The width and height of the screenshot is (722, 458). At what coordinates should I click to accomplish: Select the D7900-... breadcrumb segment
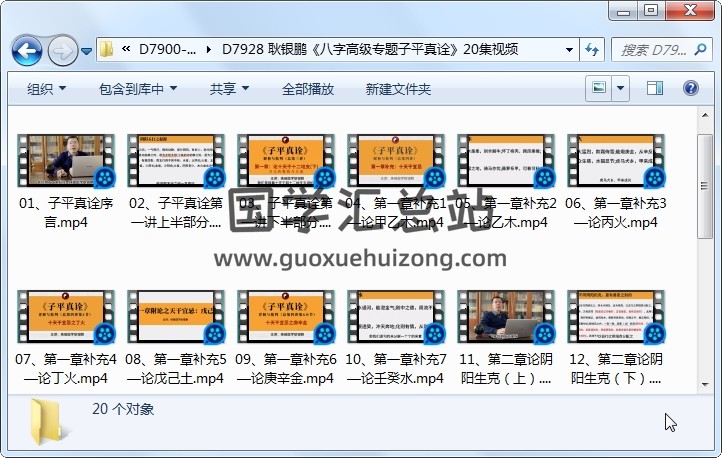click(167, 49)
